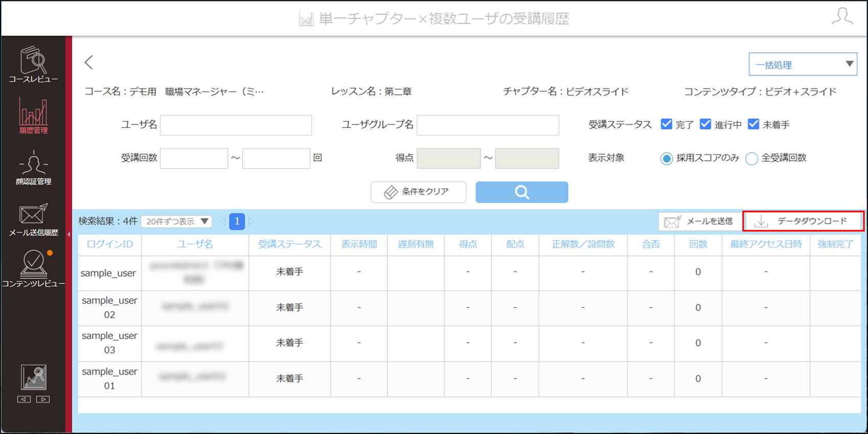The width and height of the screenshot is (868, 434).
Task: Focus the ユーザ名 input field
Action: tap(236, 125)
